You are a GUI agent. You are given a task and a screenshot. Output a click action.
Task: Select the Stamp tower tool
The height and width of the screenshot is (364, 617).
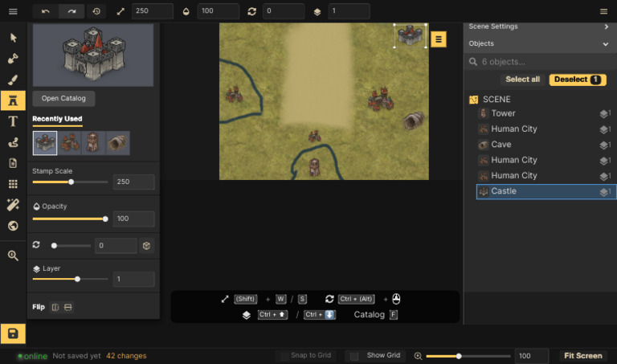tap(13, 100)
